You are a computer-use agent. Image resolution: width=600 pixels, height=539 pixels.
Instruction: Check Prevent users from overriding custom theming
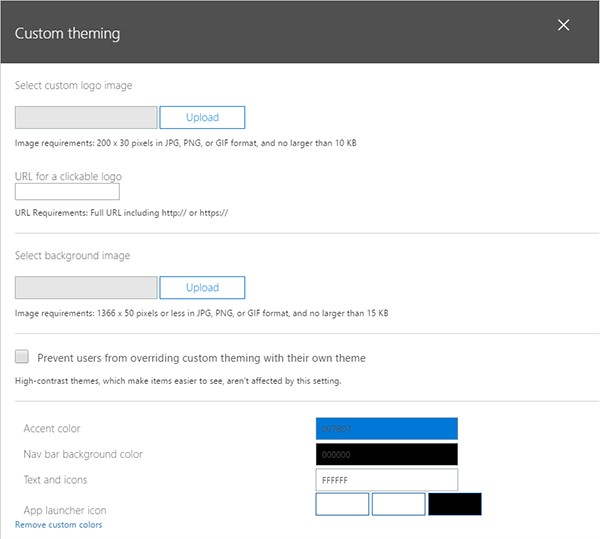[22, 357]
